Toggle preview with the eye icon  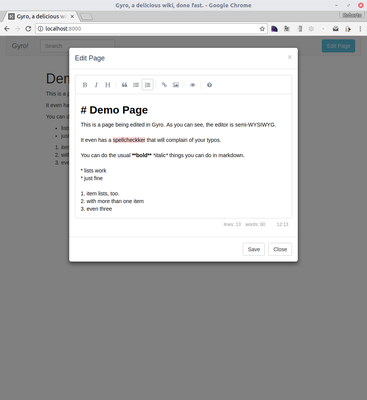pyautogui.click(x=193, y=85)
